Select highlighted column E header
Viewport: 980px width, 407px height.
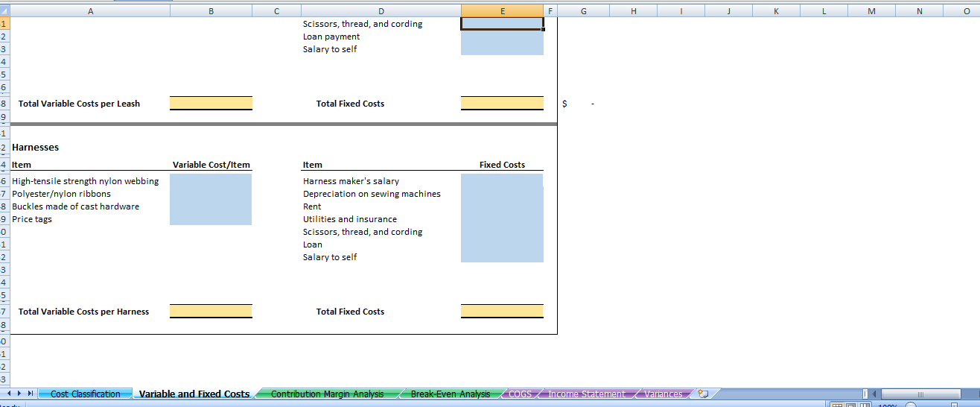[502, 11]
